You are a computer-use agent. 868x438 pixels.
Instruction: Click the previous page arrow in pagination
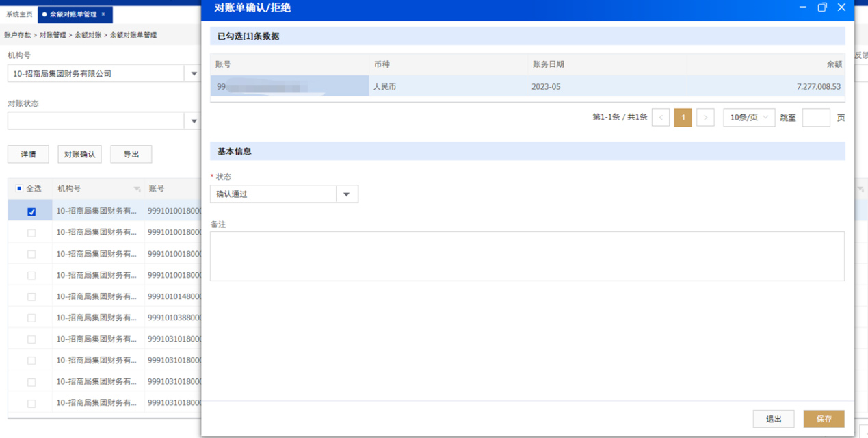tap(661, 118)
